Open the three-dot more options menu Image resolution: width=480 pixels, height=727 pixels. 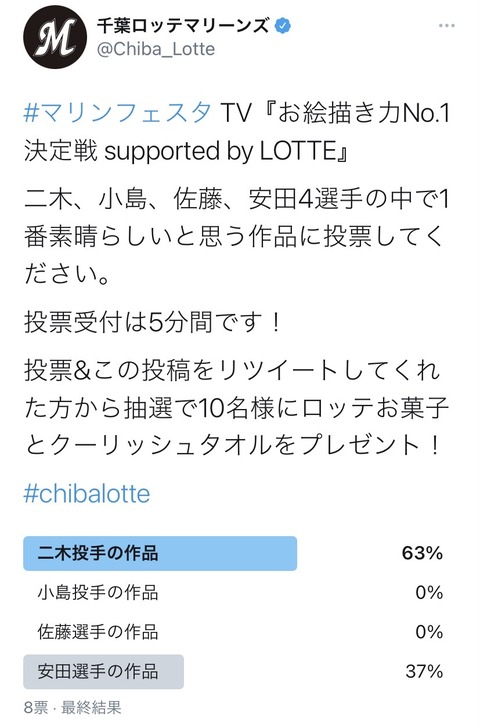click(x=447, y=26)
